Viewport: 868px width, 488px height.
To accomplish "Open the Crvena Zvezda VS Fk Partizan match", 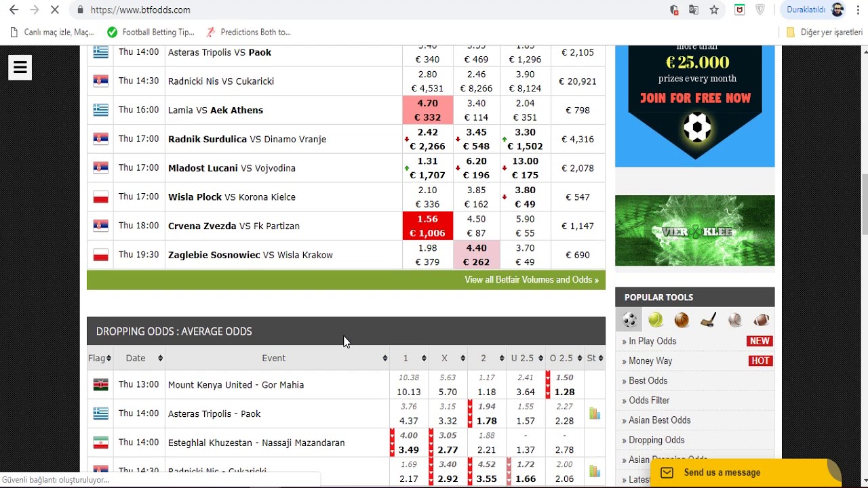I will coord(234,226).
